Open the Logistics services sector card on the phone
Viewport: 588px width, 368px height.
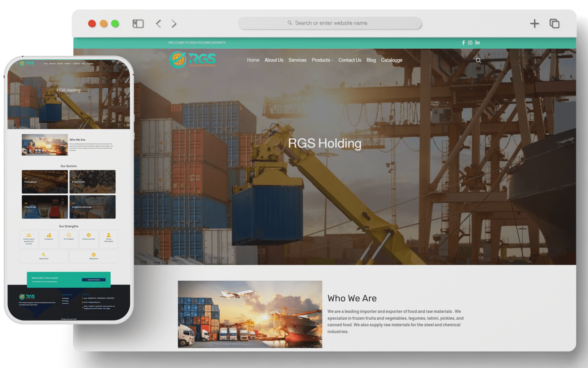pyautogui.click(x=92, y=207)
